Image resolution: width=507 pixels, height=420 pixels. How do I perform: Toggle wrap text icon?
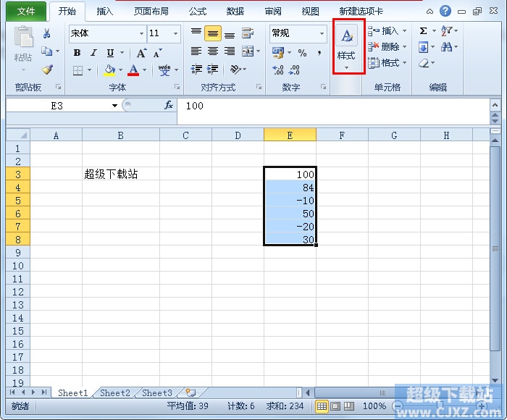248,33
